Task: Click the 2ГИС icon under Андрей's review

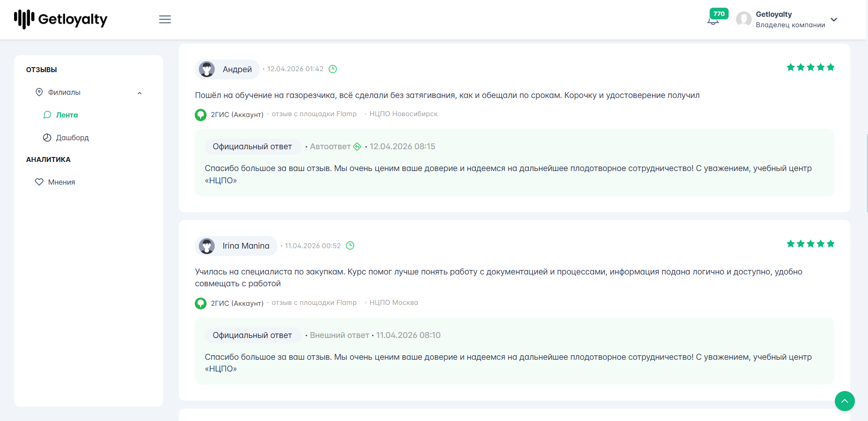Action: pos(201,115)
